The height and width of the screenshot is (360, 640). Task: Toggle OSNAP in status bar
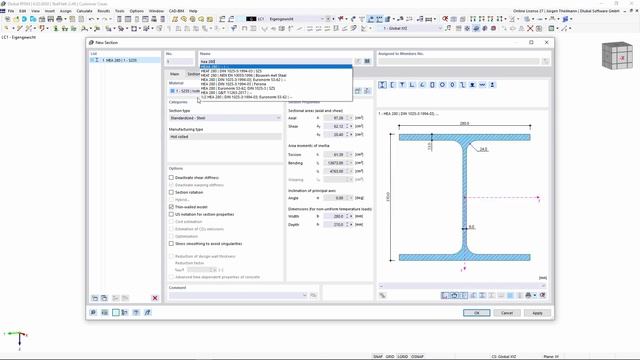tap(417, 357)
